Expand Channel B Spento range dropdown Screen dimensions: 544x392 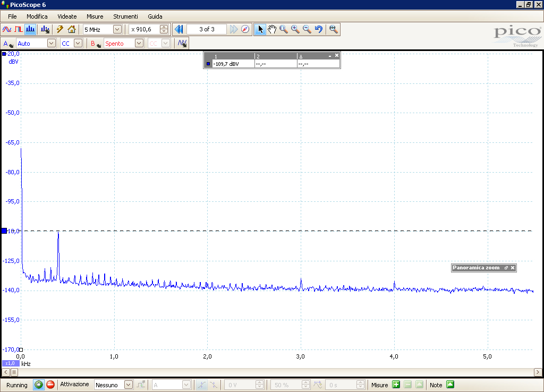[x=139, y=44]
